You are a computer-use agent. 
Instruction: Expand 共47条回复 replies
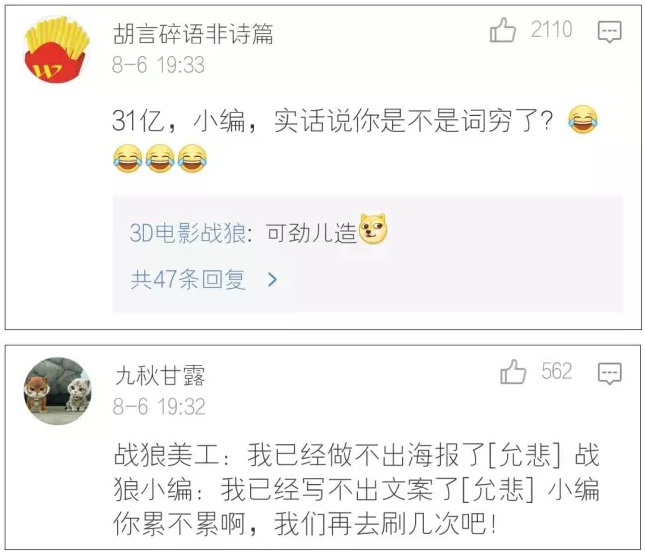click(x=188, y=279)
